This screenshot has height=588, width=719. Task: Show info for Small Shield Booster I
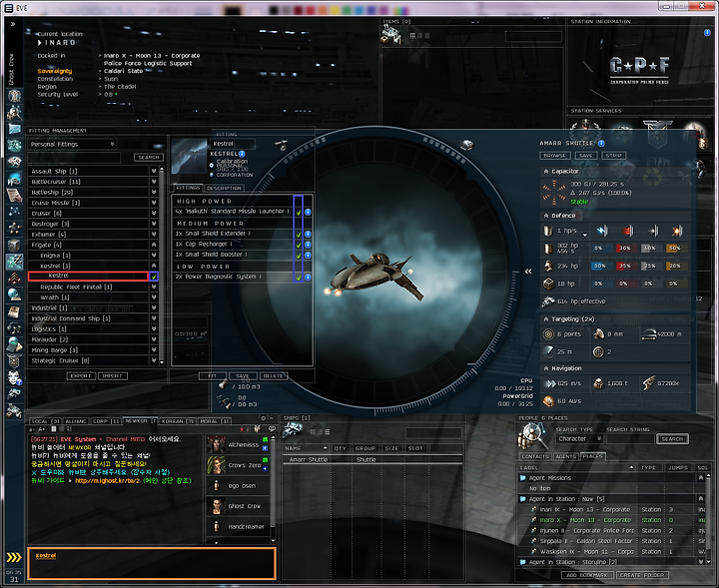coord(308,255)
